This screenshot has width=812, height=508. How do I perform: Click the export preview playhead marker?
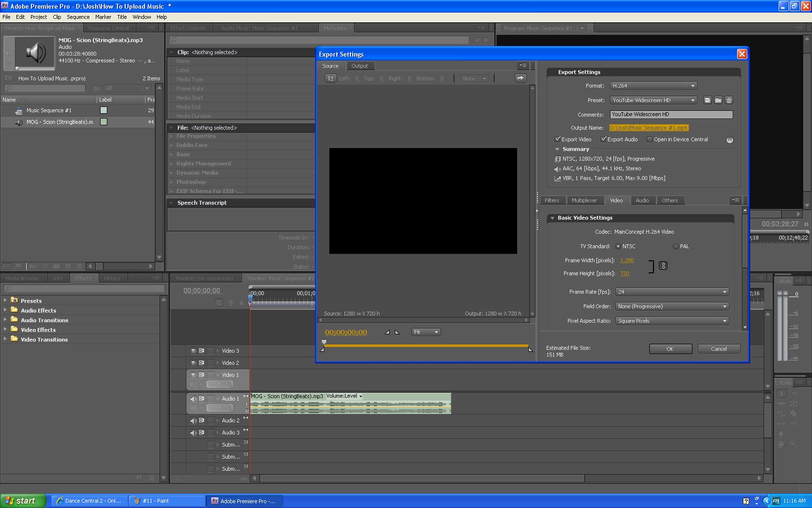click(324, 342)
